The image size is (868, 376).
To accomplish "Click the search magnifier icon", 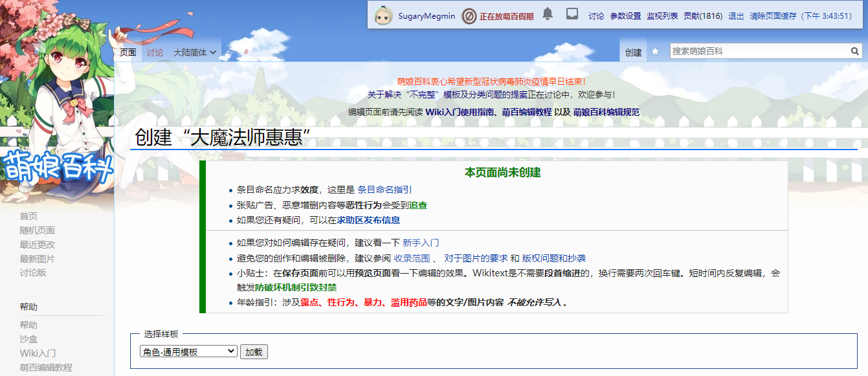I will [x=855, y=51].
